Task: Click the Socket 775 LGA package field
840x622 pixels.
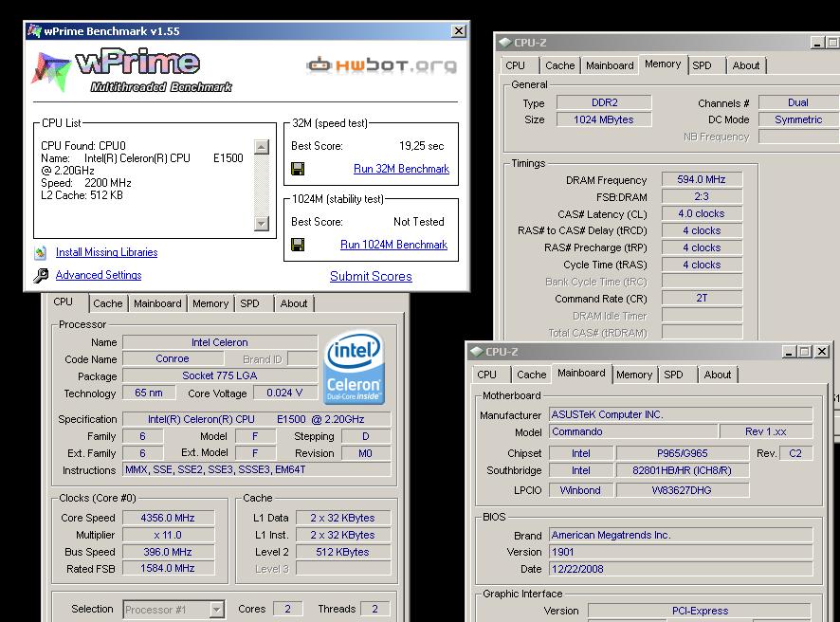Action: pyautogui.click(x=220, y=375)
